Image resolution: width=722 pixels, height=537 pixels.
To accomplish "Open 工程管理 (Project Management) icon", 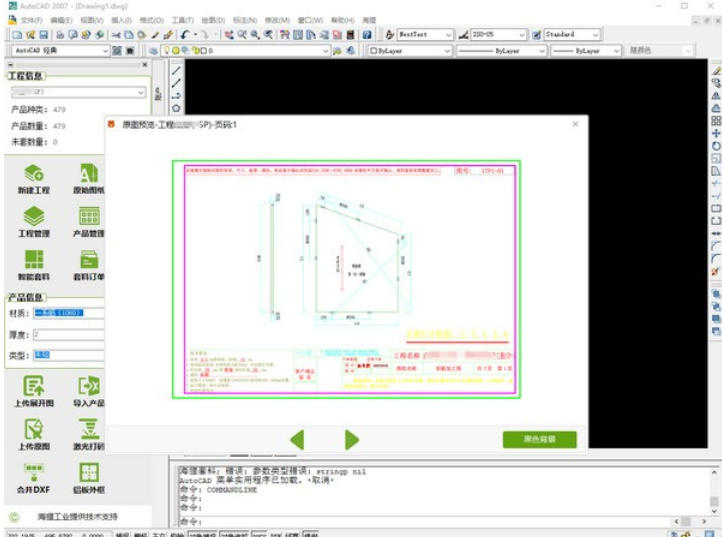I will 33,217.
